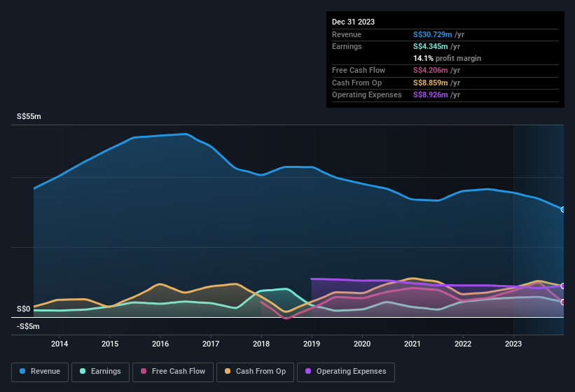Click the Cash From Op tooltip label
575x392 pixels.
[x=356, y=83]
